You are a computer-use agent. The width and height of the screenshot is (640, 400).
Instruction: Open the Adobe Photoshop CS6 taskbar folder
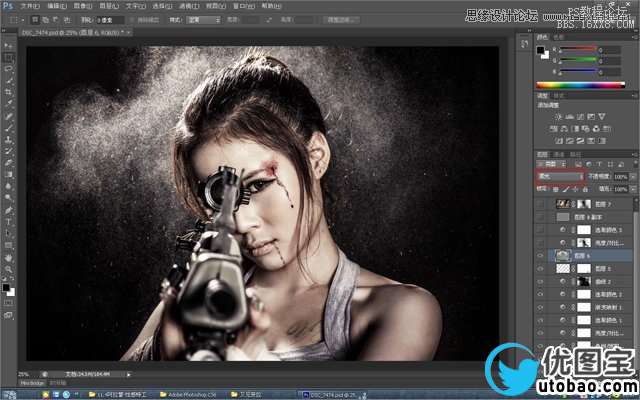point(187,395)
